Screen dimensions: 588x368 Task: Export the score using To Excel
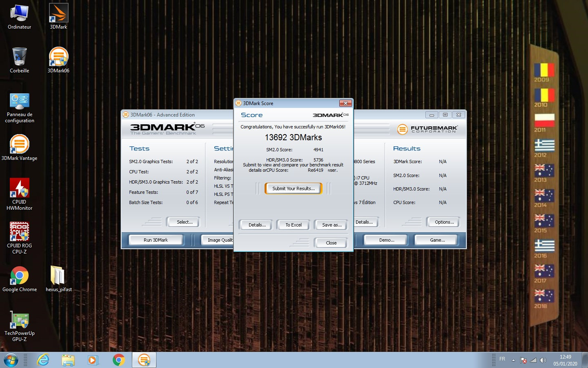point(294,225)
